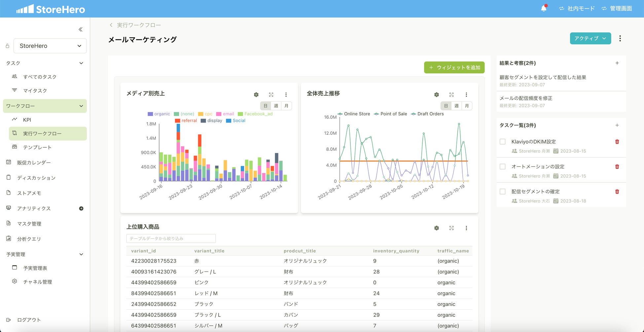This screenshot has width=644, height=332.
Task: Add a new 結果と考察 entry
Action: pyautogui.click(x=617, y=63)
